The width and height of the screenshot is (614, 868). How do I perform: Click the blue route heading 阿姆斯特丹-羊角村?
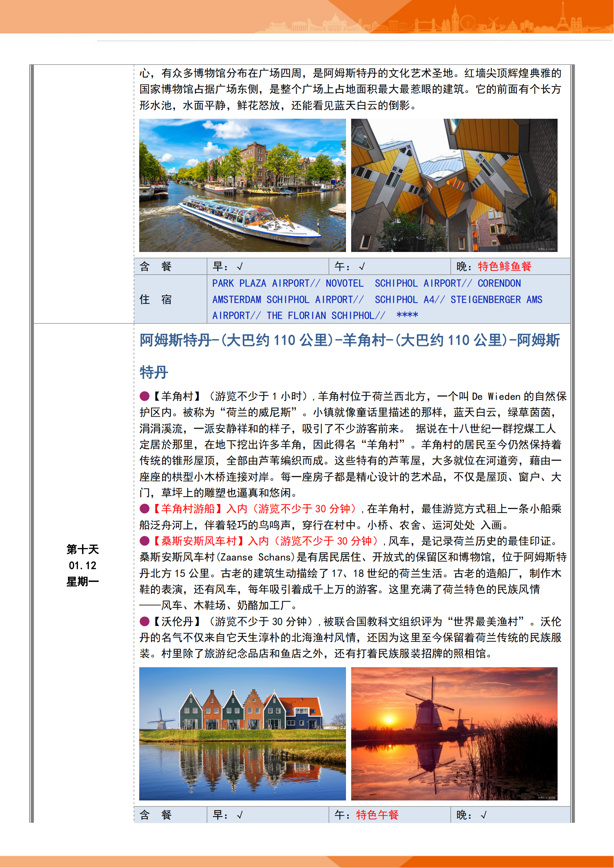[349, 340]
